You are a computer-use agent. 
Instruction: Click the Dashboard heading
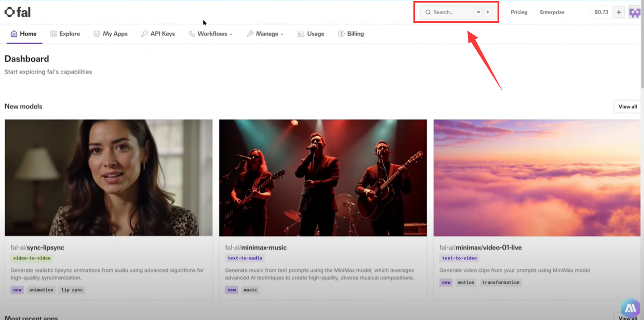pos(26,59)
